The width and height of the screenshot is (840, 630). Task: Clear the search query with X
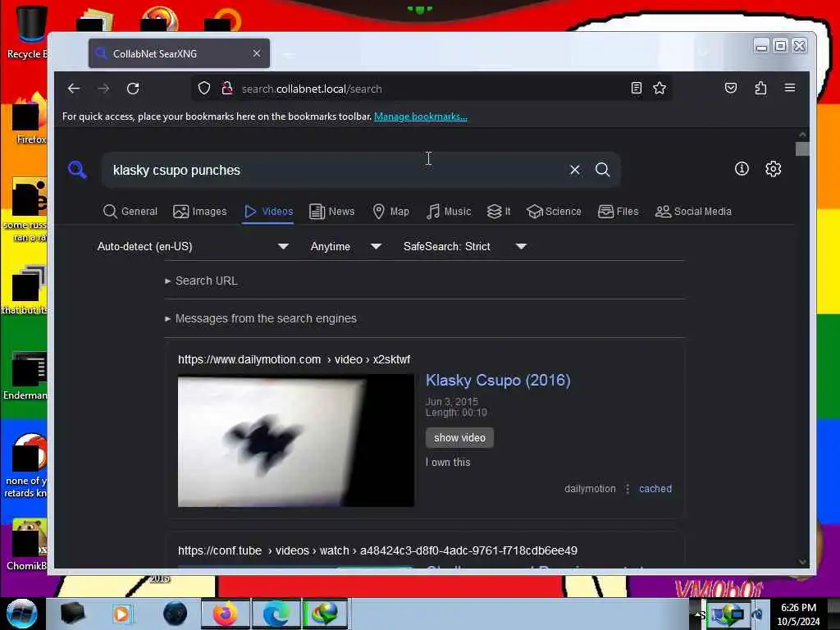[575, 170]
